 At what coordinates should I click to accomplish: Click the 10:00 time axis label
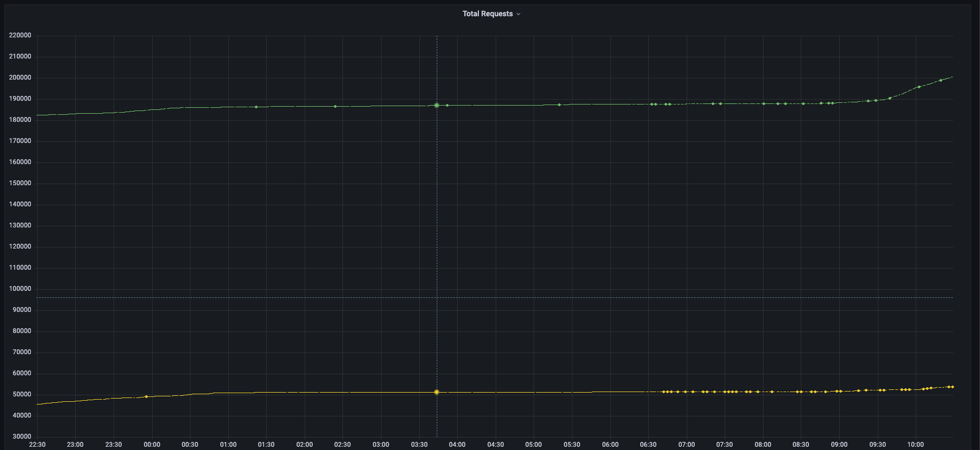point(916,445)
